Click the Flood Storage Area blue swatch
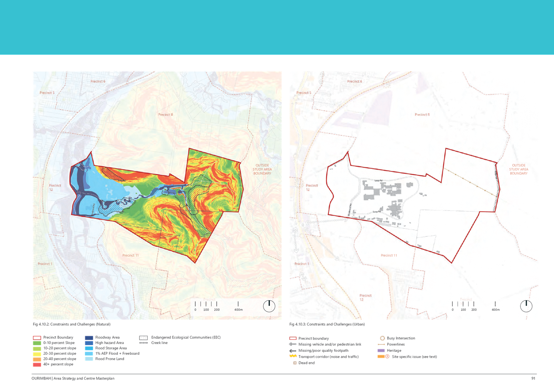Screen dimensions: 554x392 [89, 349]
